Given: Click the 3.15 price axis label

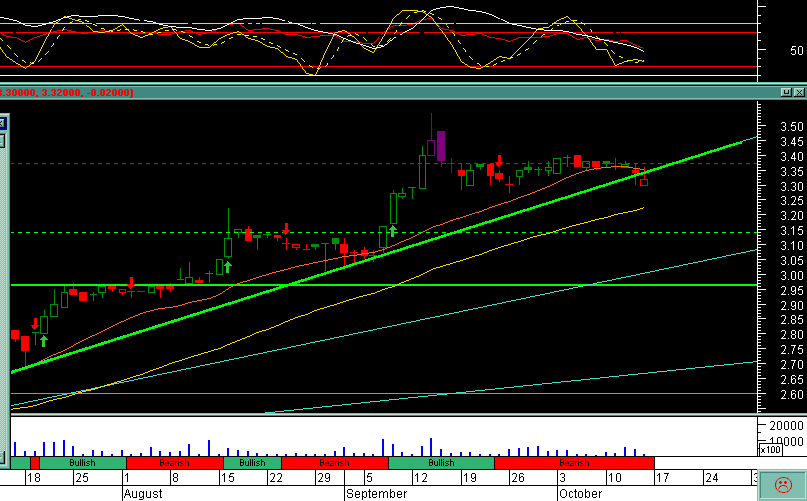Looking at the screenshot, I should pos(792,231).
